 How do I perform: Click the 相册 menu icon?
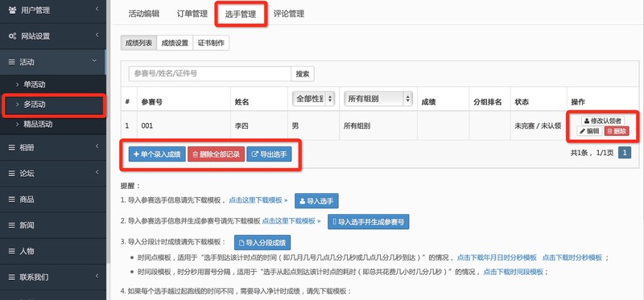[12, 147]
